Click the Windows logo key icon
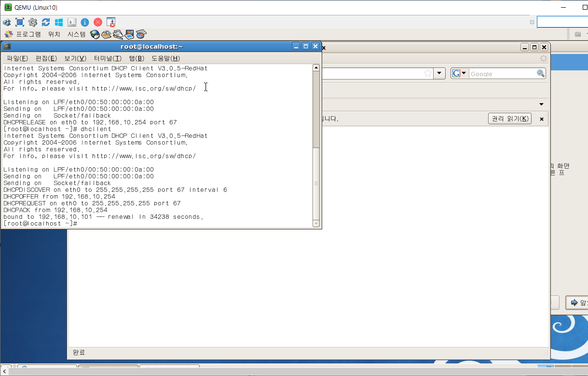Screen dimensions: 588x376 tap(59, 22)
